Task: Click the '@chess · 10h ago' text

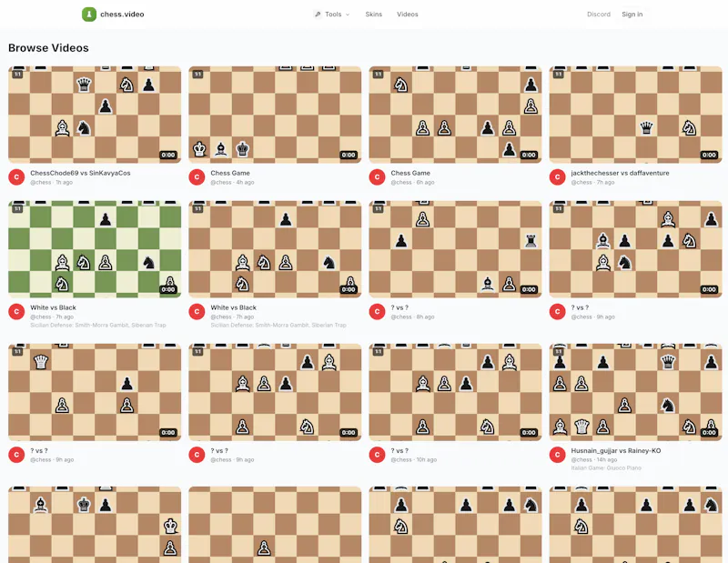Action: pos(414,460)
